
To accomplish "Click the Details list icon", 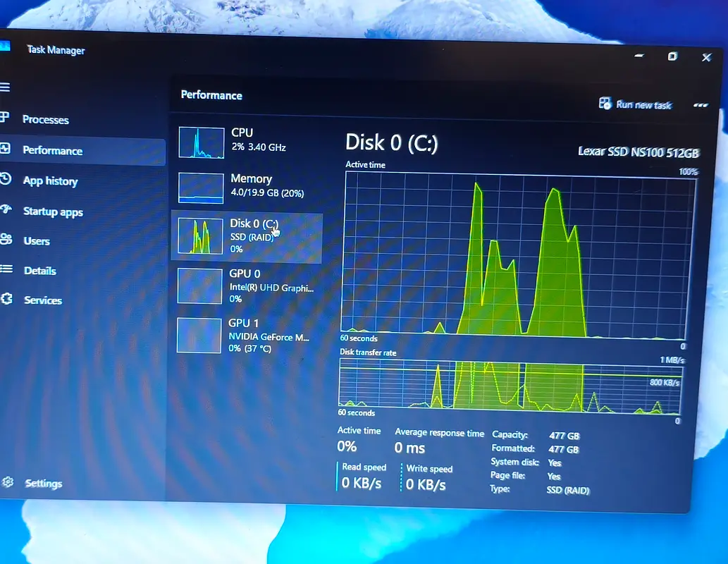I will [x=6, y=269].
